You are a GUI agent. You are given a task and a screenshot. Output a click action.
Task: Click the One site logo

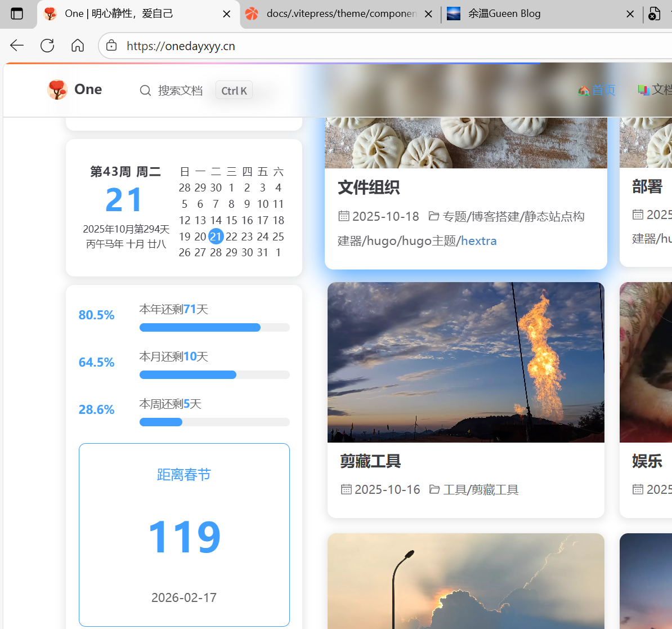click(57, 90)
